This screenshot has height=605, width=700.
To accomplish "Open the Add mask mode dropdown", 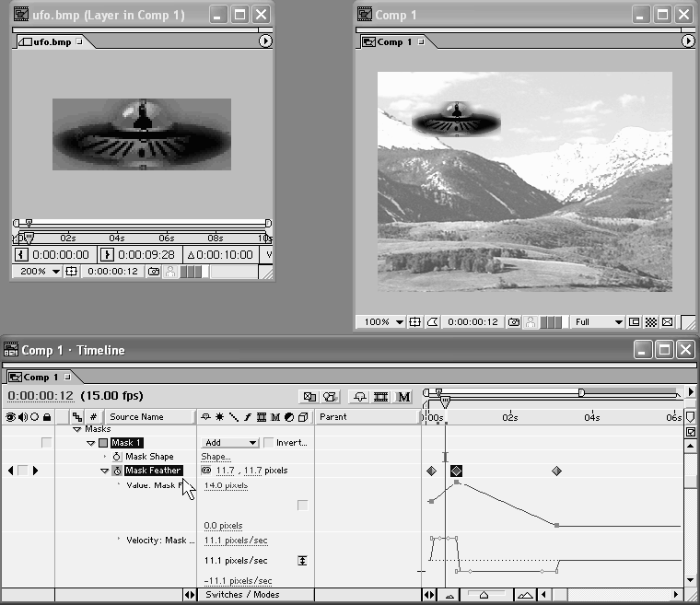I will tap(229, 443).
